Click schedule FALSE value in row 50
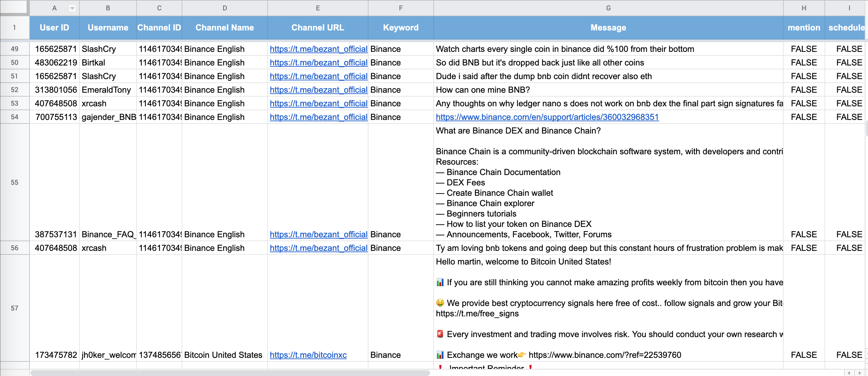Viewport: 868px width, 376px height. [849, 62]
